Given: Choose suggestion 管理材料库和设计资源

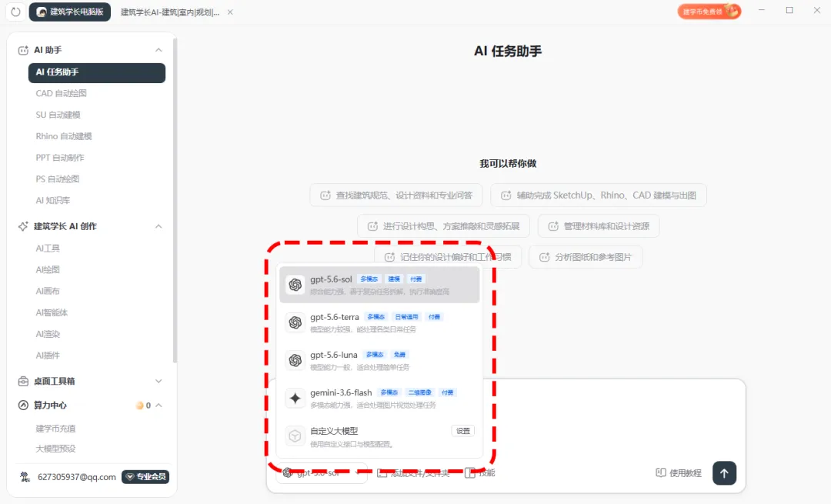Looking at the screenshot, I should coord(599,226).
